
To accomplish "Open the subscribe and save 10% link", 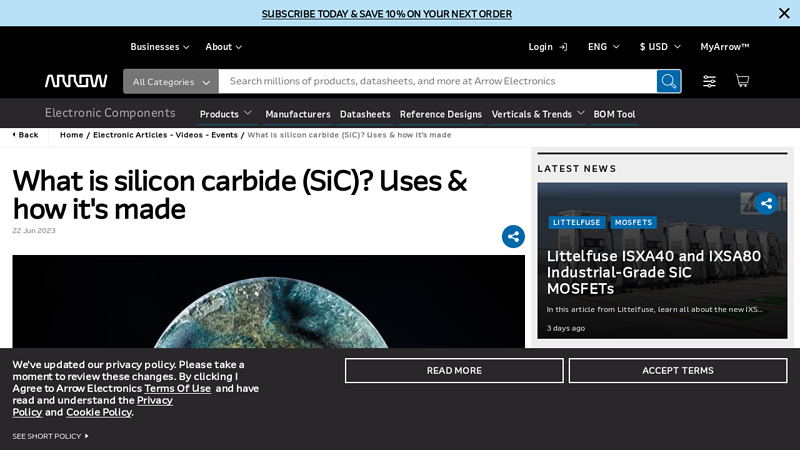I will 387,14.
